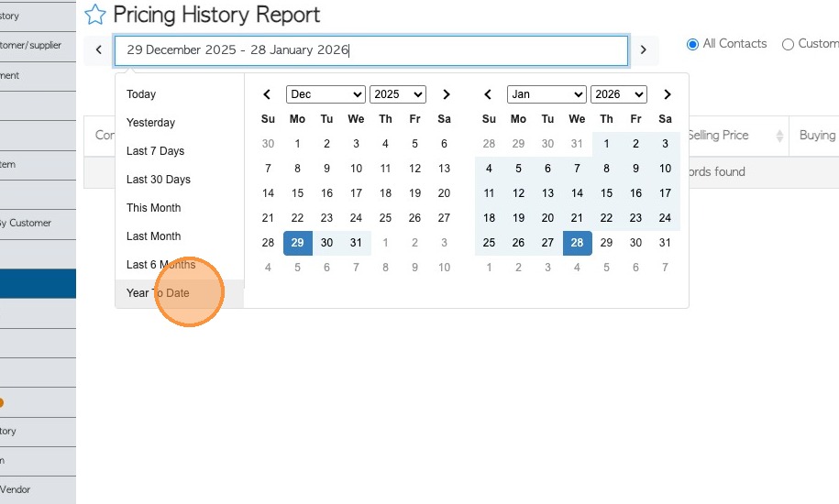Image resolution: width=839 pixels, height=504 pixels.
Task: Open the 2026 year dropdown
Action: click(619, 94)
